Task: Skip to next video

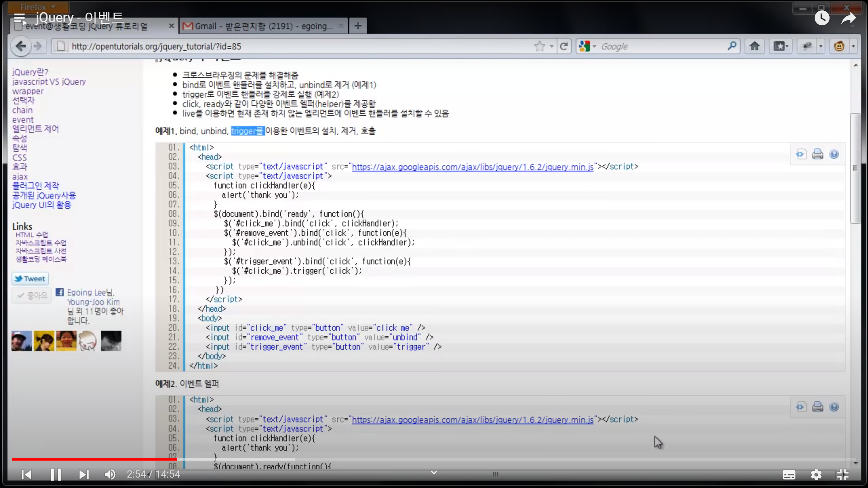Action: tap(84, 474)
